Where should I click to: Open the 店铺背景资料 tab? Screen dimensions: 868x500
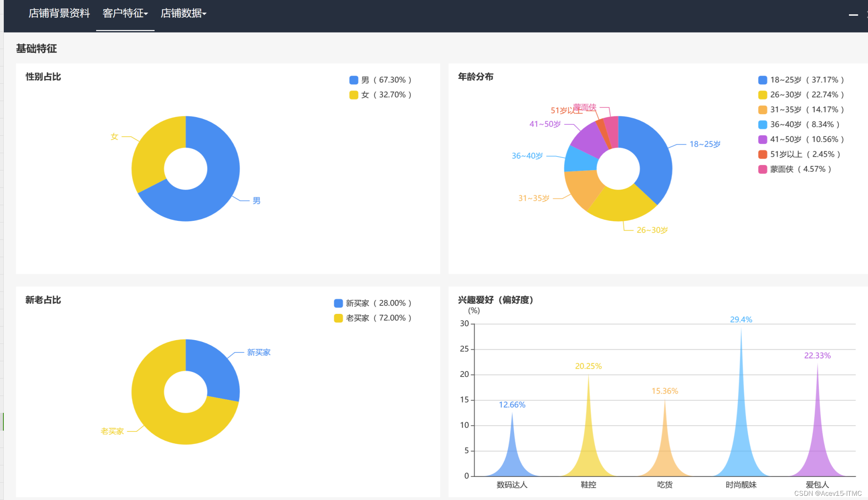pyautogui.click(x=59, y=14)
